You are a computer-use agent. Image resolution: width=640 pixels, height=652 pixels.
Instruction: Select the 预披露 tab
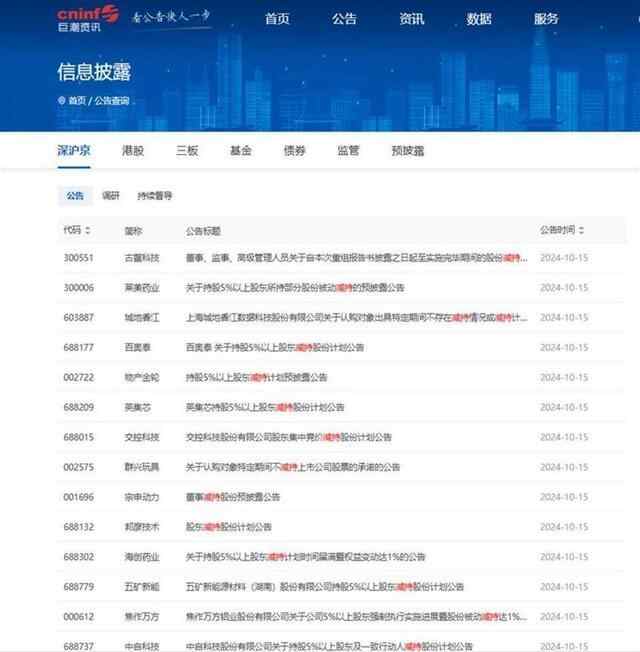[x=407, y=150]
